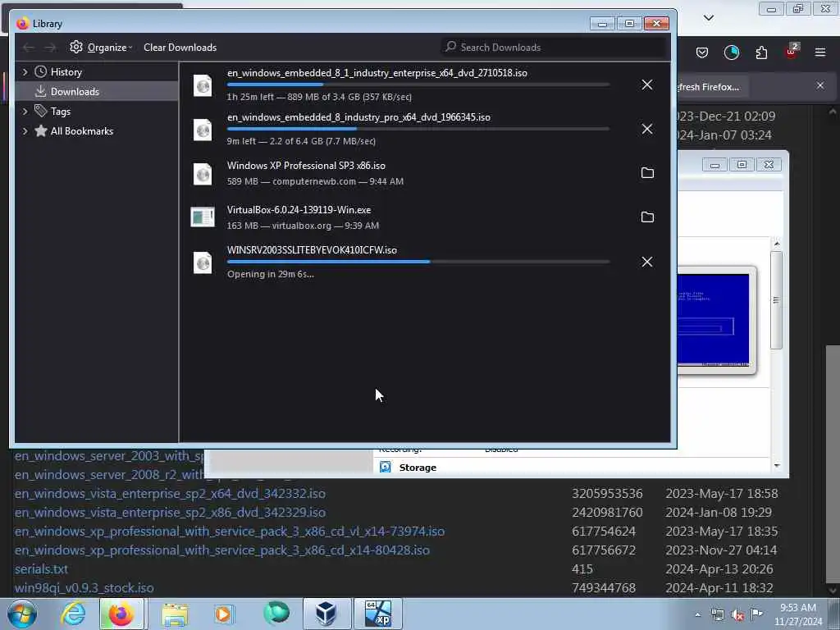This screenshot has height=630, width=840.
Task: Click the Library back arrow
Action: tap(29, 48)
